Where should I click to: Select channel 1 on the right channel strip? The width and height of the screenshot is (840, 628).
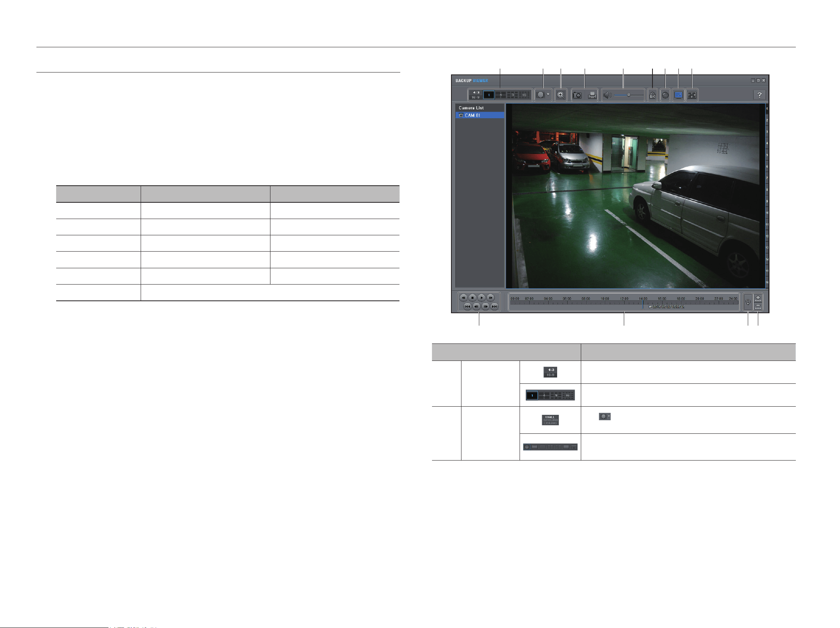point(767,109)
